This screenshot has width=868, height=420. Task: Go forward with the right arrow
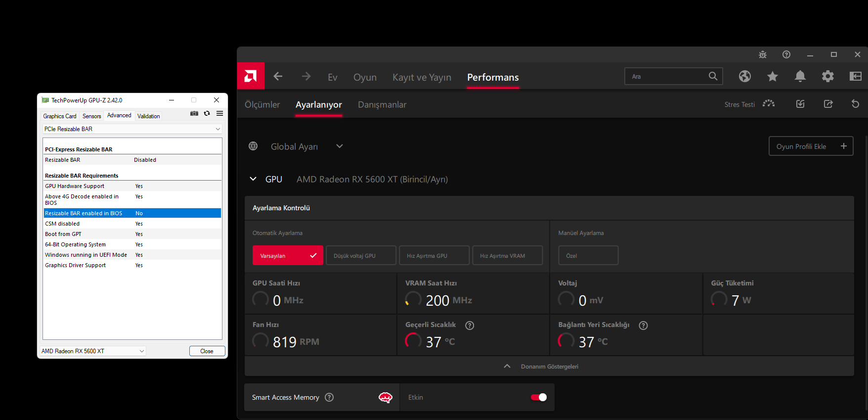306,76
